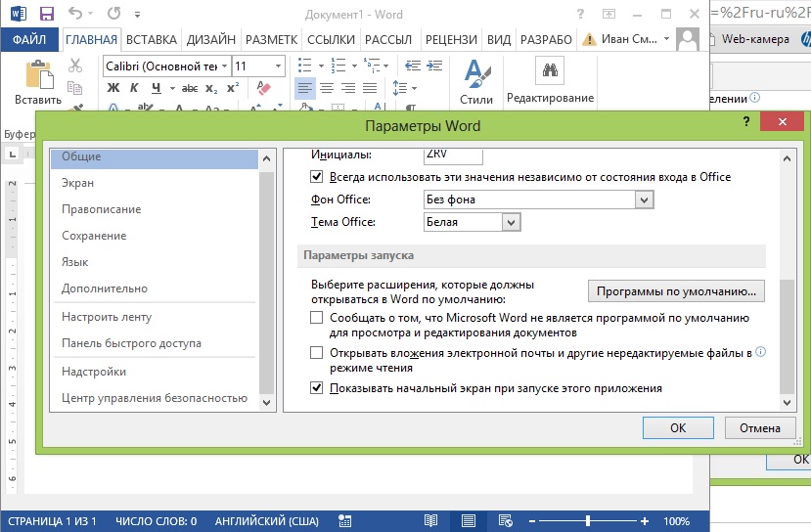Apply strikethrough abc formatting

[190, 88]
